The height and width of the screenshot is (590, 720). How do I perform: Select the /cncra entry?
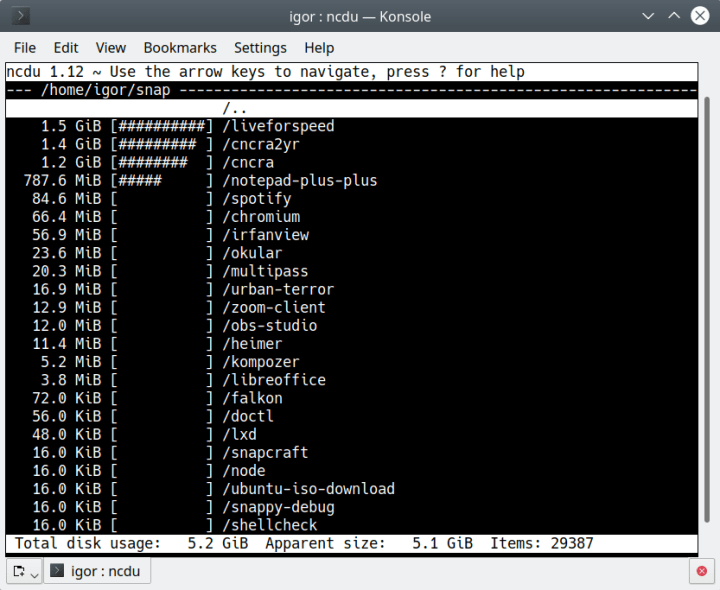pyautogui.click(x=352, y=163)
